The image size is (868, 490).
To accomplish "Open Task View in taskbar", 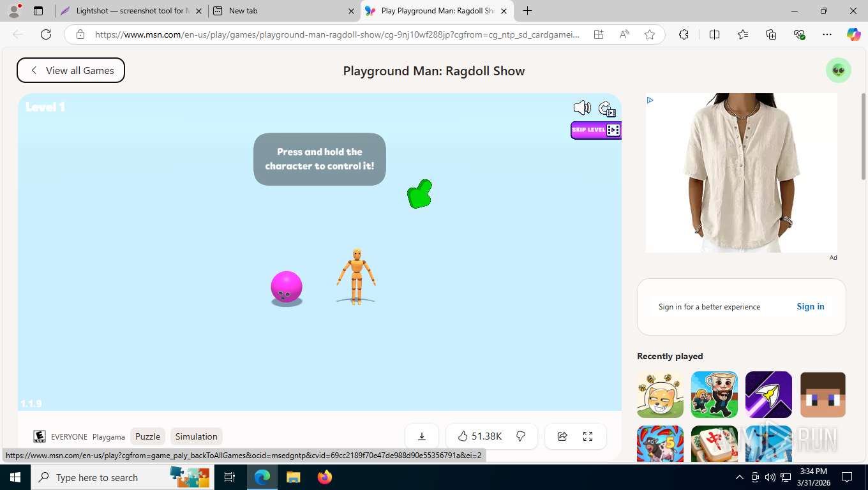I will pos(230,477).
